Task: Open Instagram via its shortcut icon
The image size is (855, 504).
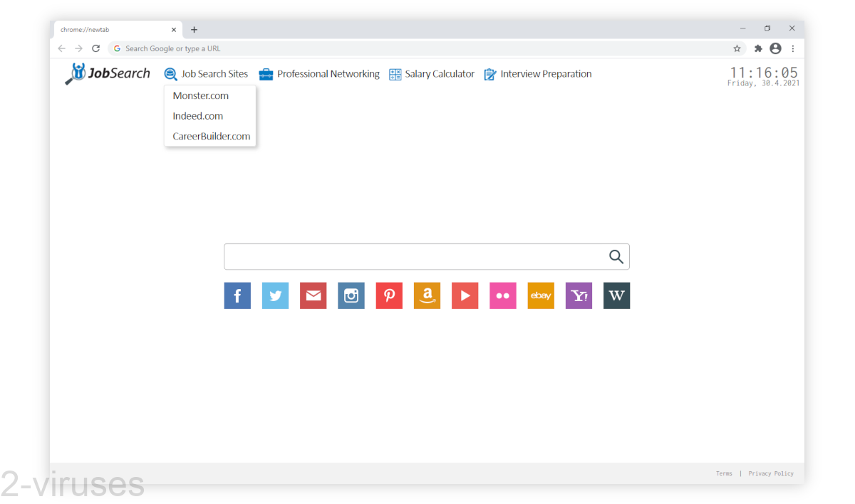Action: [351, 295]
